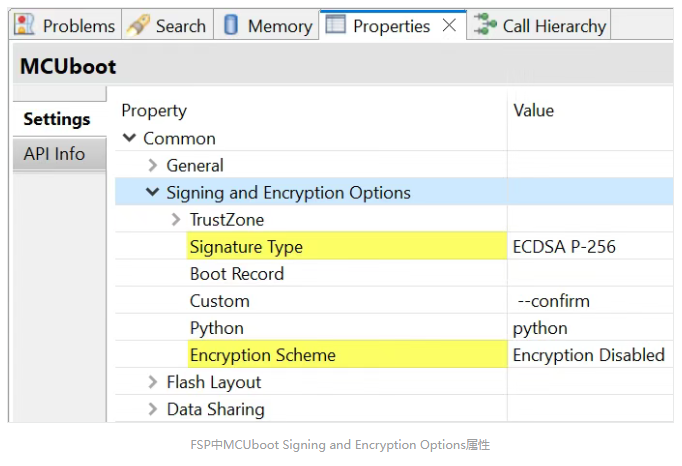
Task: Open the Encryption Disabled value dropdown
Action: click(x=590, y=355)
